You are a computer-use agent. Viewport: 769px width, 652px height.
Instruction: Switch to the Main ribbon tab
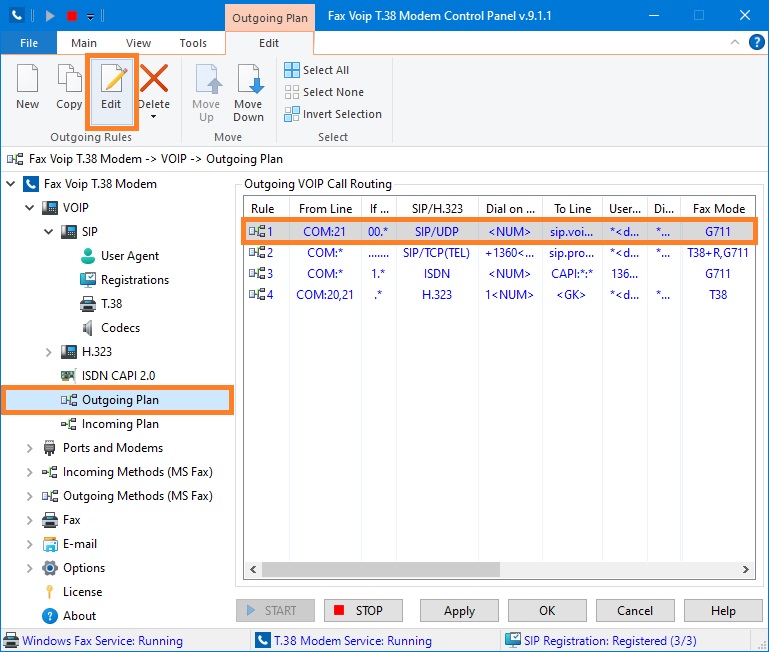(84, 43)
